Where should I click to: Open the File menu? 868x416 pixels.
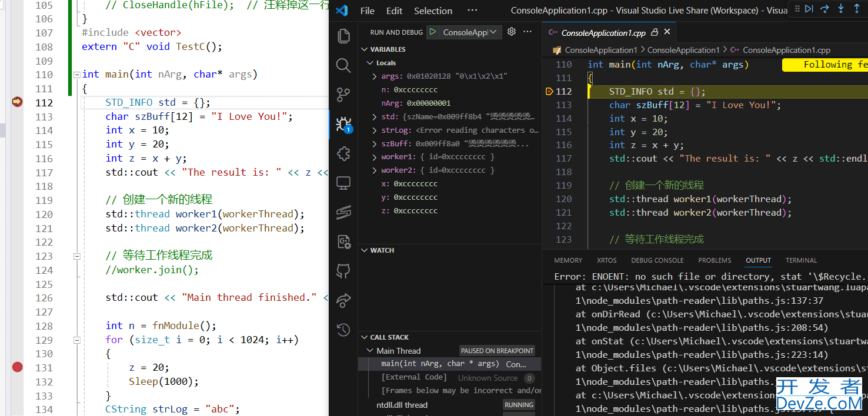[368, 11]
